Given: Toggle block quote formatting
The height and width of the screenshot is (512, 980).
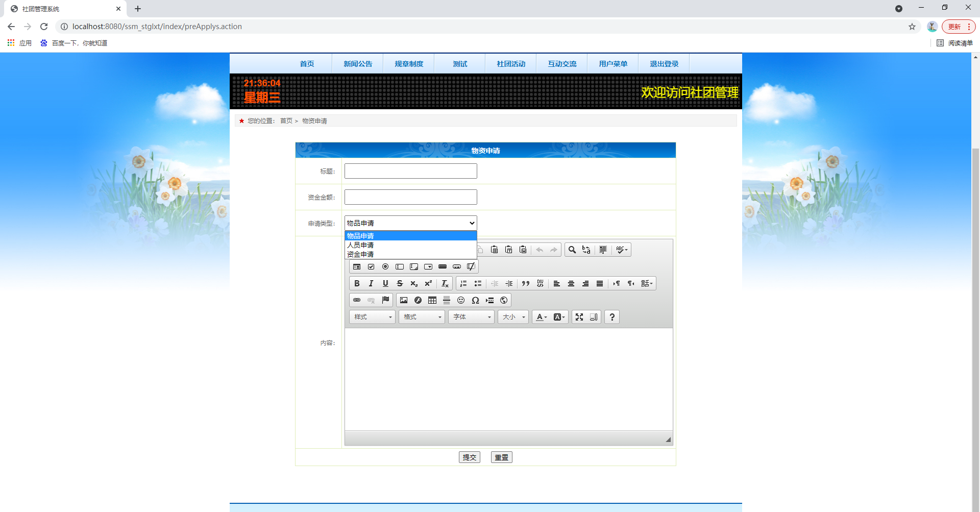Looking at the screenshot, I should tap(526, 283).
